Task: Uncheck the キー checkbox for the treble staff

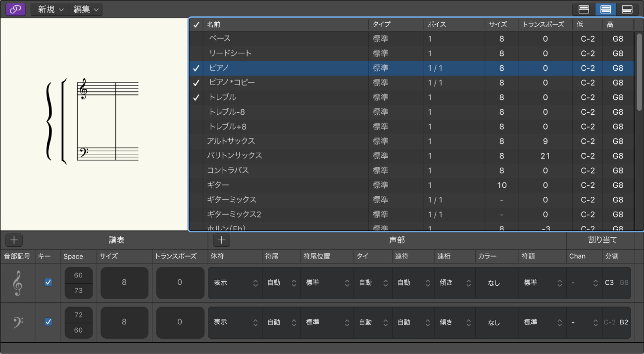Action: (x=48, y=283)
